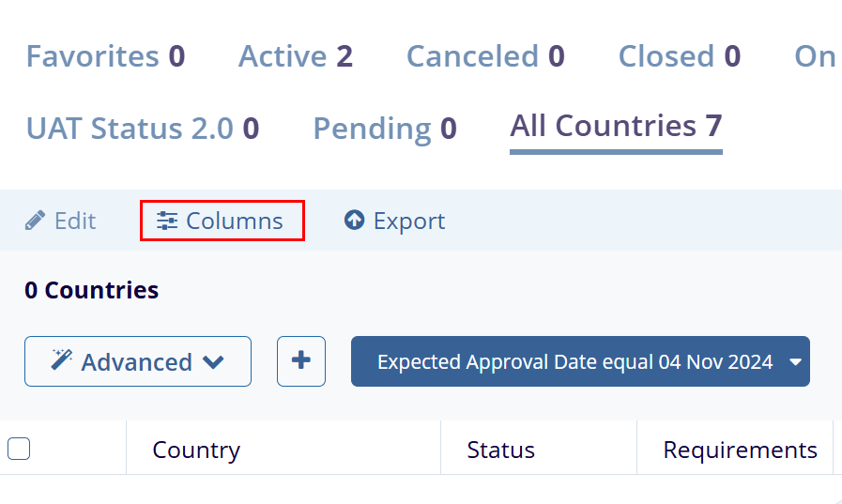The width and height of the screenshot is (842, 504).
Task: Click the plus add filter button
Action: click(x=301, y=361)
